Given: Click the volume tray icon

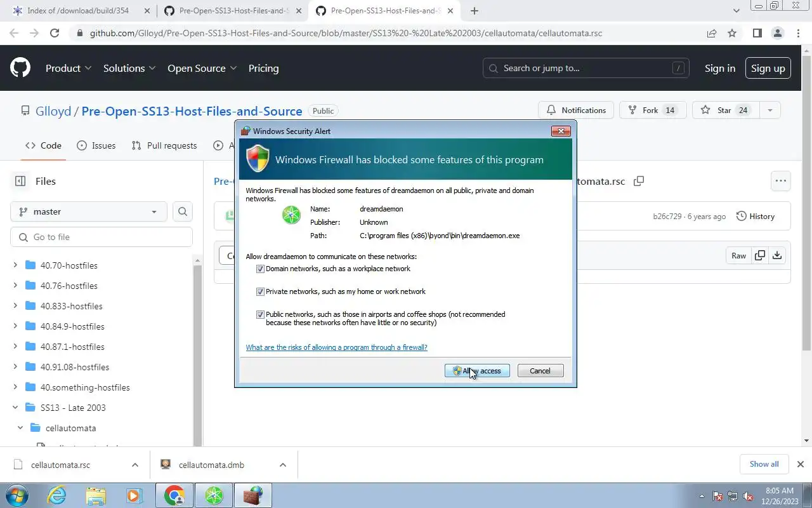Looking at the screenshot, I should pyautogui.click(x=749, y=496).
